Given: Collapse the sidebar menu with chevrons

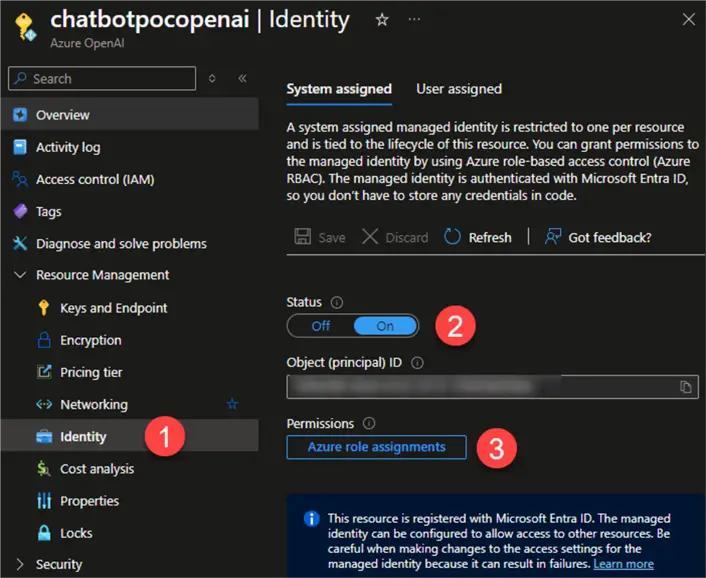Looking at the screenshot, I should 242,78.
